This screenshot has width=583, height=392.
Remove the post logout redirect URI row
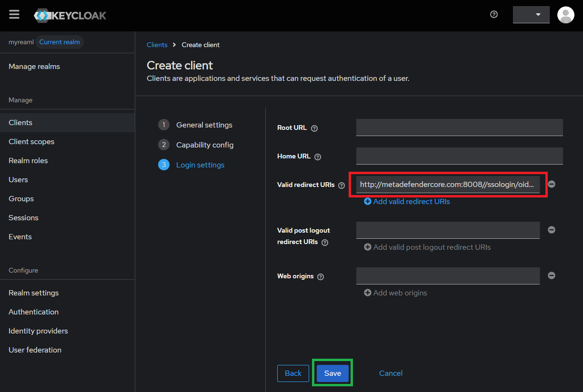pyautogui.click(x=552, y=230)
